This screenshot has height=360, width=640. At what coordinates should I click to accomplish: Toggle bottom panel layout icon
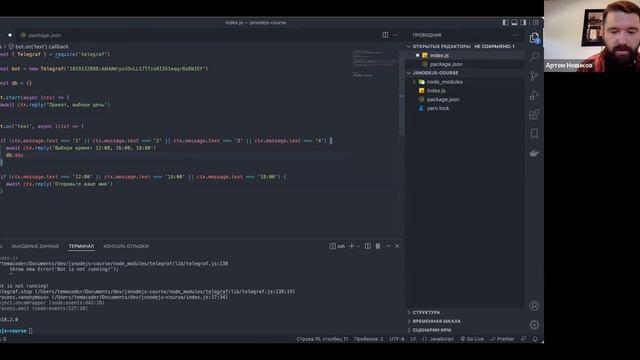(514, 22)
